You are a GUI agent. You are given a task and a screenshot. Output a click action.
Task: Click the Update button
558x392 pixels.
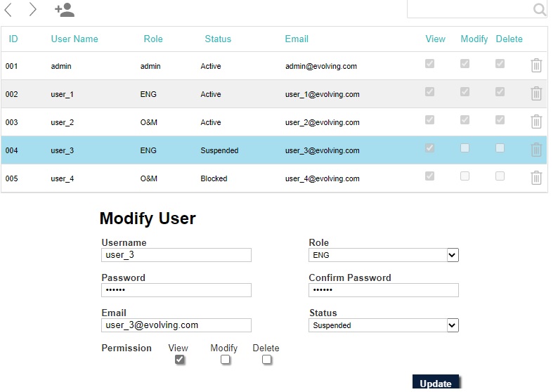[435, 383]
